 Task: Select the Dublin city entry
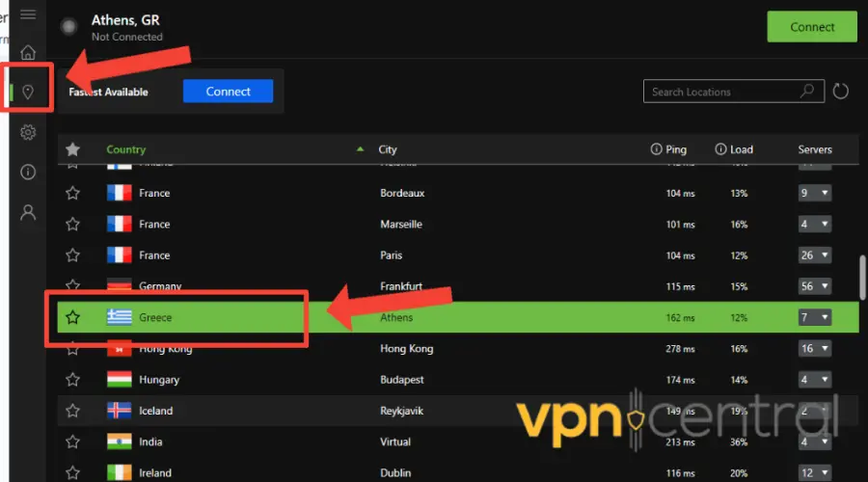point(395,473)
